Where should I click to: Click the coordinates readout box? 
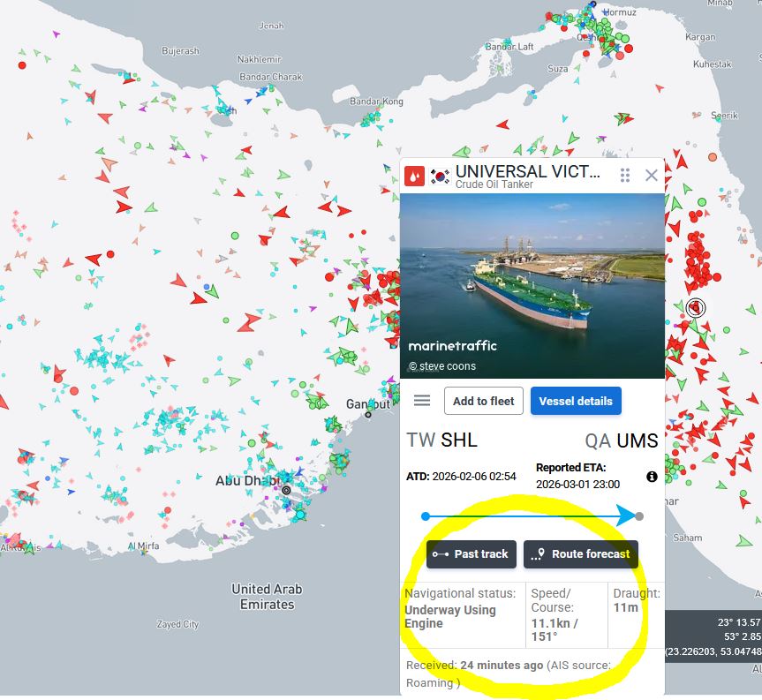coord(713,636)
